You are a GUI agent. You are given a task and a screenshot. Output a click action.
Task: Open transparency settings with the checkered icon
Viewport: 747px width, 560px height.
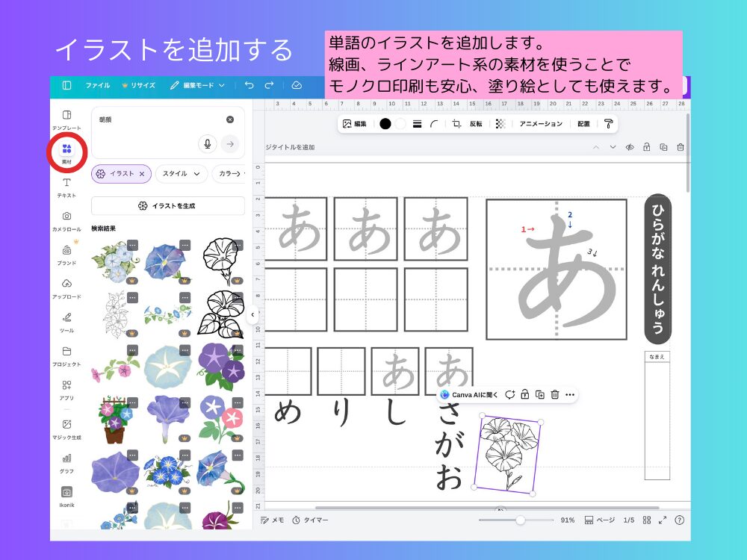click(x=500, y=125)
